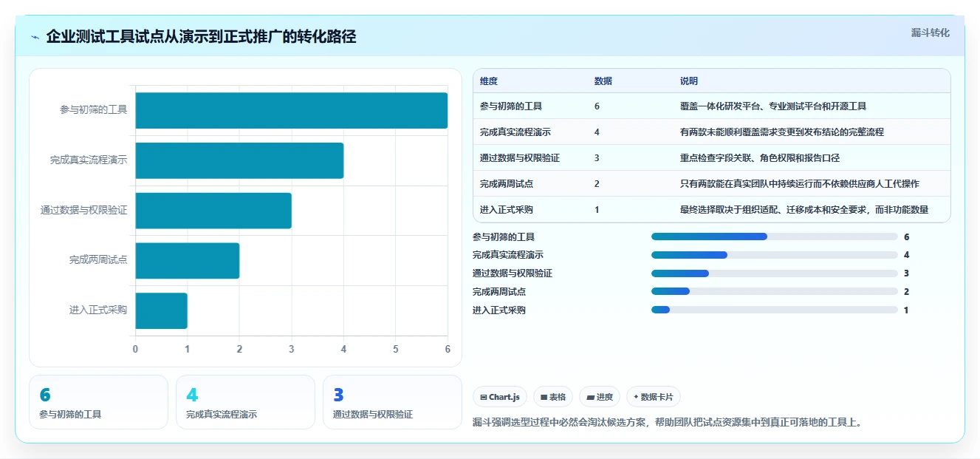Click the 参与初筛的工具 progress bar
Image resolution: width=980 pixels, height=459 pixels.
(774, 237)
